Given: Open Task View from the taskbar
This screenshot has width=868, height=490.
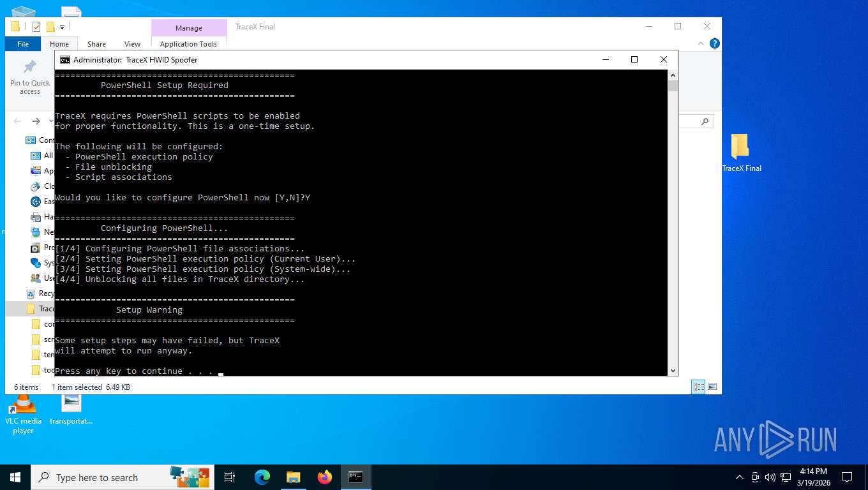Looking at the screenshot, I should (x=230, y=477).
